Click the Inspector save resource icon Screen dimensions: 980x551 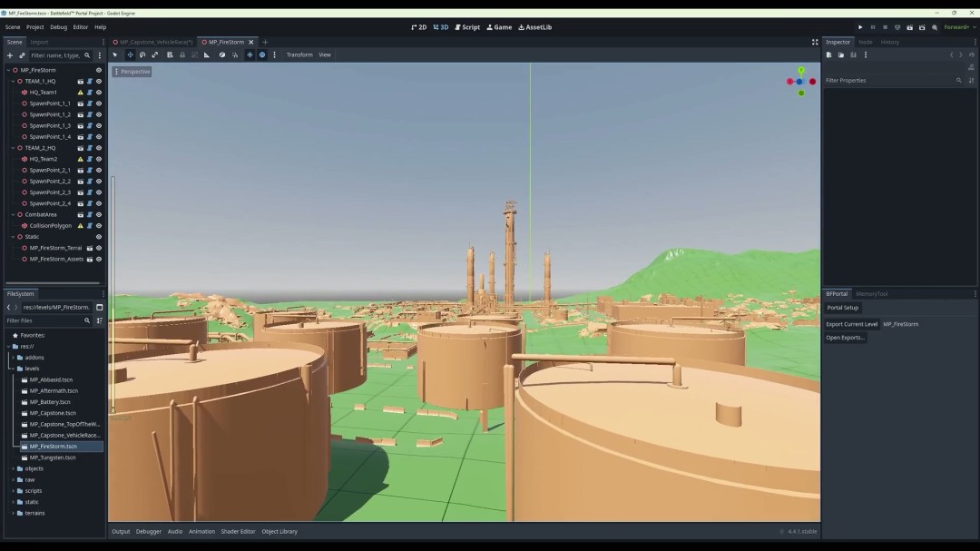(x=853, y=54)
